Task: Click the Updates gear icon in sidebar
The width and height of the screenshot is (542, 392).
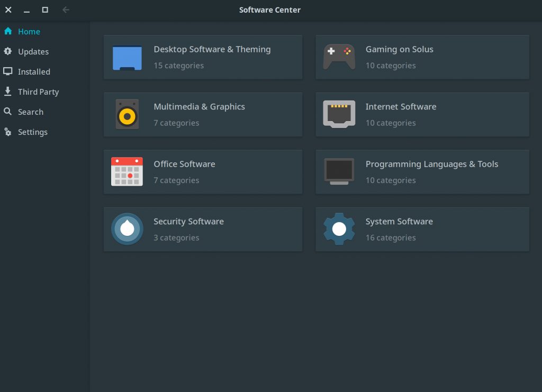Action: [x=8, y=51]
